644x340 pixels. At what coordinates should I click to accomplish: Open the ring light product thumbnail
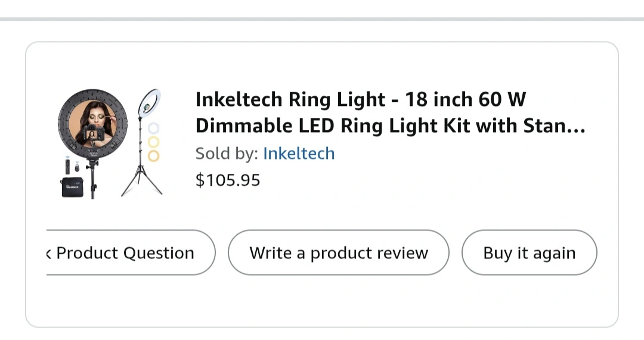pos(110,143)
